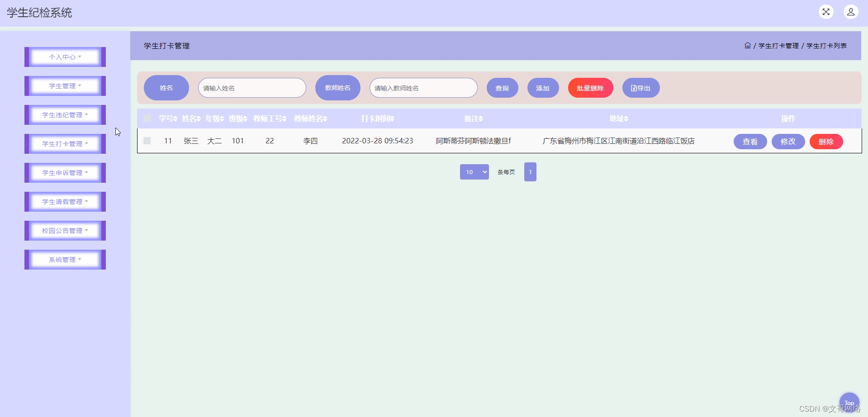Open the items-per-page dropdown showing 10
The height and width of the screenshot is (417, 868).
[x=474, y=172]
